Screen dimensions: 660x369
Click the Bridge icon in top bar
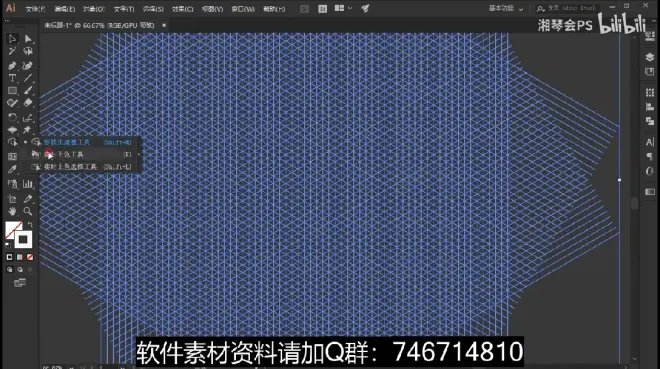coord(304,9)
